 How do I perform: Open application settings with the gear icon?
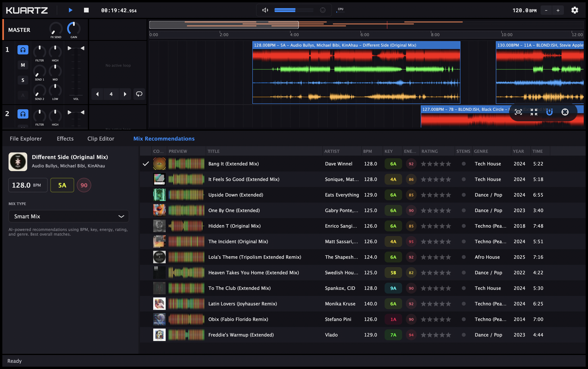click(x=575, y=10)
